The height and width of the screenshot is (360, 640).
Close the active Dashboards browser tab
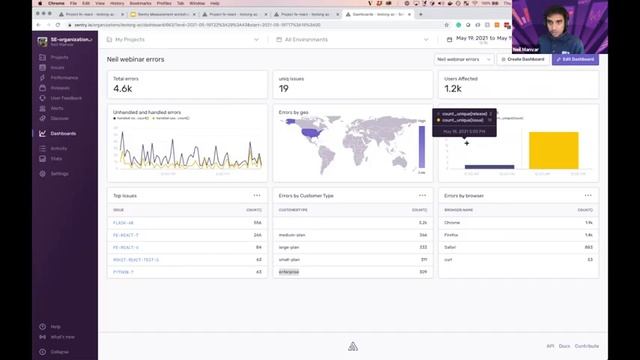[409, 14]
